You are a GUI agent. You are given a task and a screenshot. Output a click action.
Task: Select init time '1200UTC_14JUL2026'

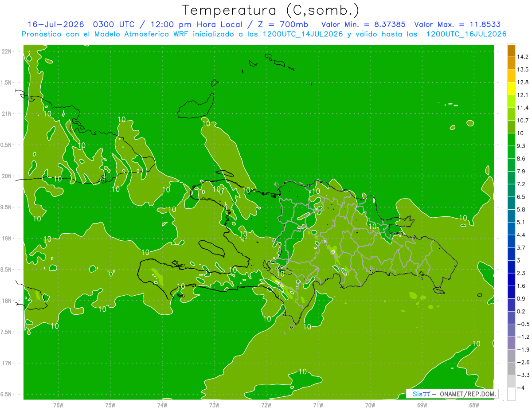coord(303,34)
